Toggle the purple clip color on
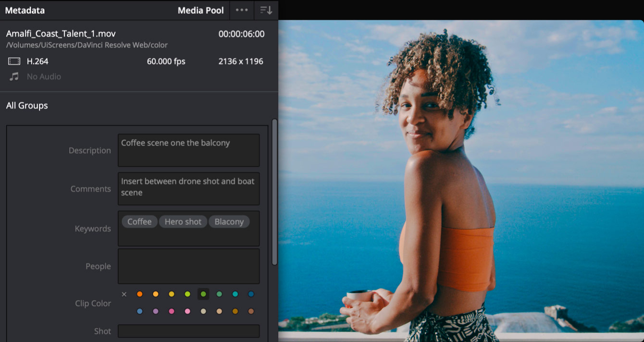644x342 pixels. coord(155,311)
